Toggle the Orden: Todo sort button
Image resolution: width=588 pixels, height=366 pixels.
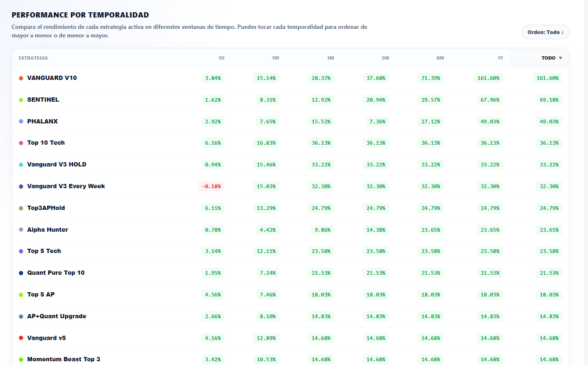(x=545, y=32)
